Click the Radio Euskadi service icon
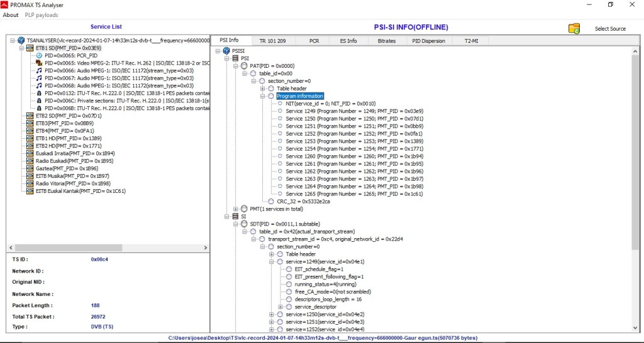The width and height of the screenshot is (644, 343). [x=30, y=161]
